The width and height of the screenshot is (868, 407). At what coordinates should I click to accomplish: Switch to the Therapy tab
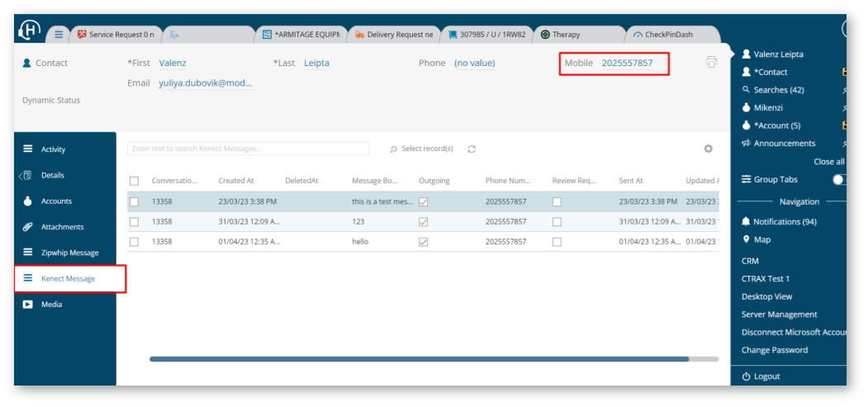click(x=567, y=35)
